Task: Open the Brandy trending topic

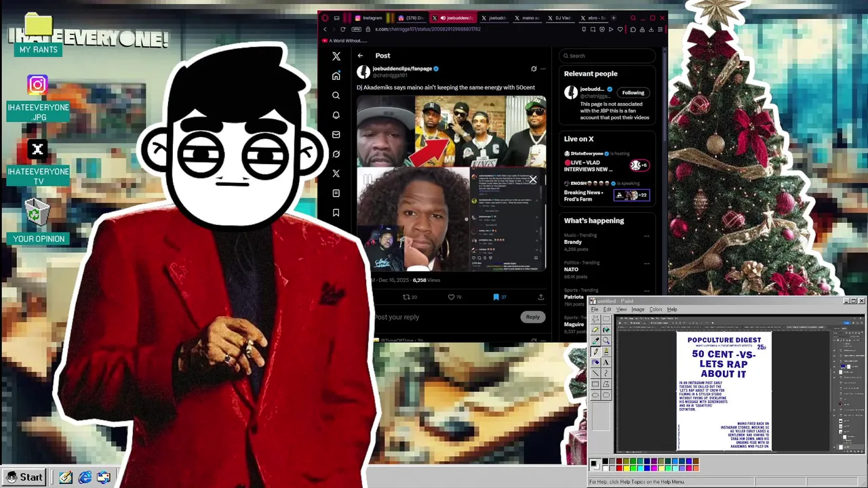Action: (573, 242)
